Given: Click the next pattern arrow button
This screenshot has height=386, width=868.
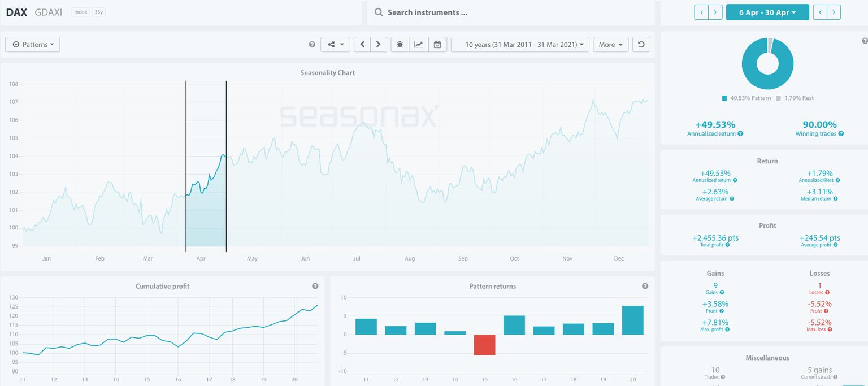Looking at the screenshot, I should pyautogui.click(x=378, y=44).
